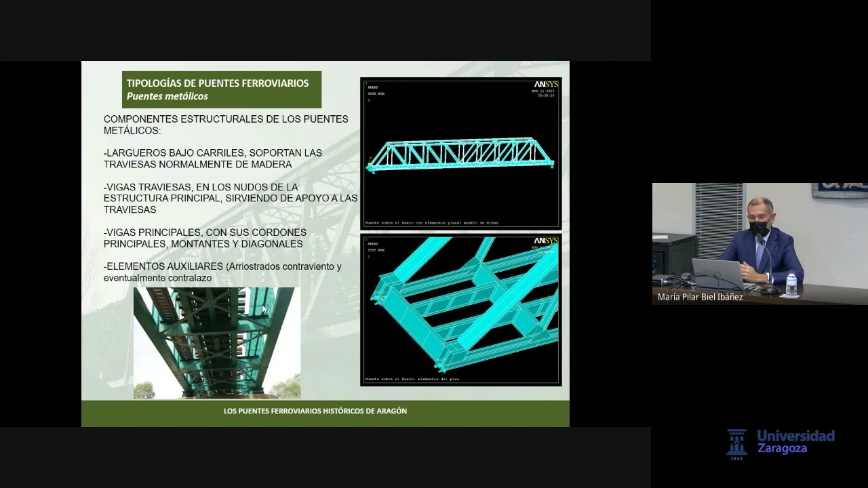Viewport: 868px width, 488px height.
Task: Click the footer "LOS PUENTES FERROVIARIOS HISTÓRICOS DE ARAGÓN"
Action: (x=315, y=411)
